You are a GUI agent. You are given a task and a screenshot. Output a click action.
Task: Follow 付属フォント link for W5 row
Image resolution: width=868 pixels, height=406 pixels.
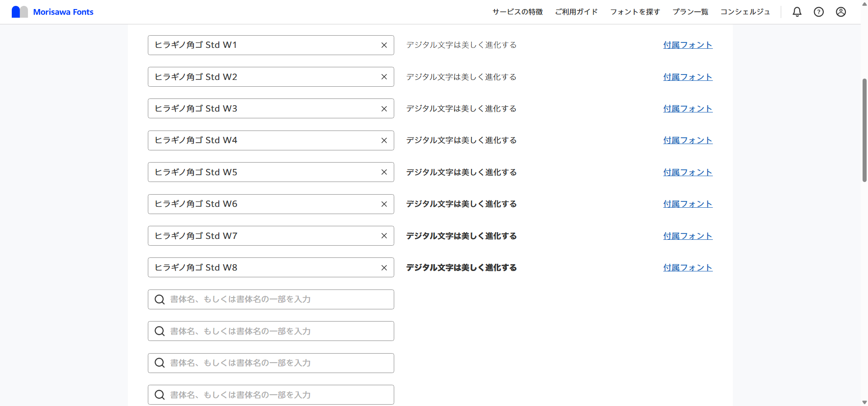(x=688, y=172)
